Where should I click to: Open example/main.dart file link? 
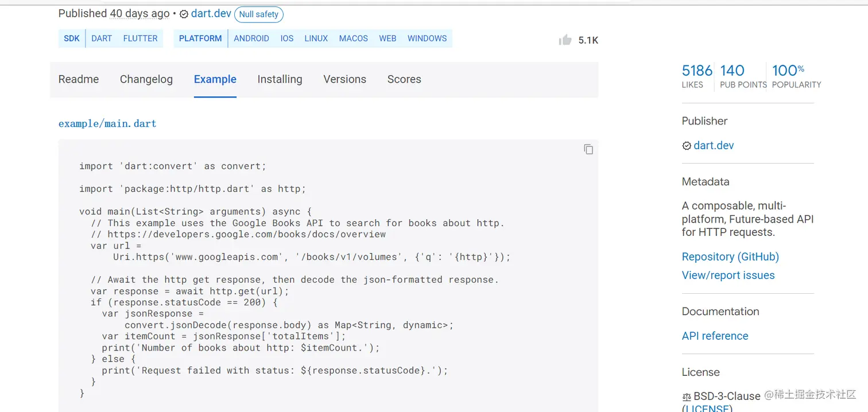(x=107, y=123)
